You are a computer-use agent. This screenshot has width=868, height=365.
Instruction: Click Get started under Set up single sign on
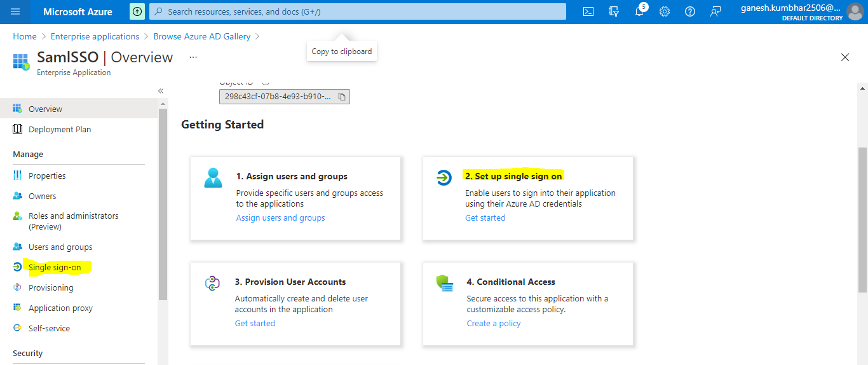[485, 217]
